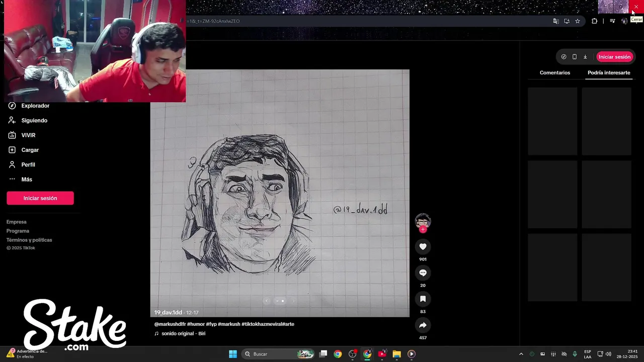
Task: Switch to the Comentarios tab
Action: [555, 73]
